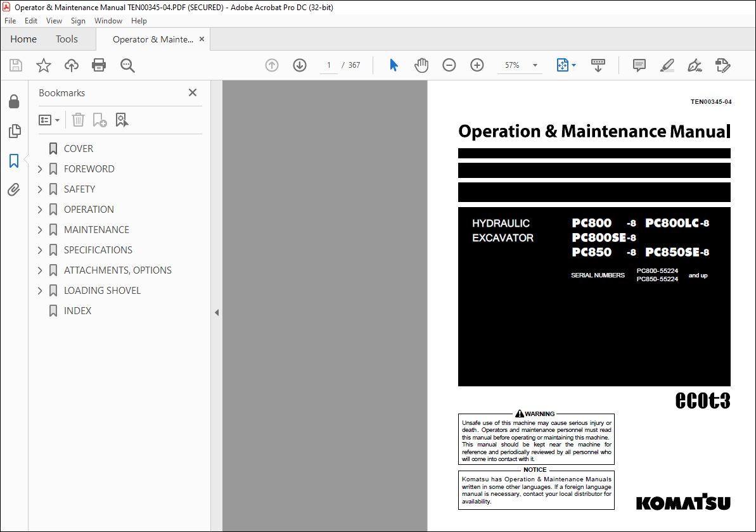756x532 pixels.
Task: Open the Window menu
Action: [108, 21]
